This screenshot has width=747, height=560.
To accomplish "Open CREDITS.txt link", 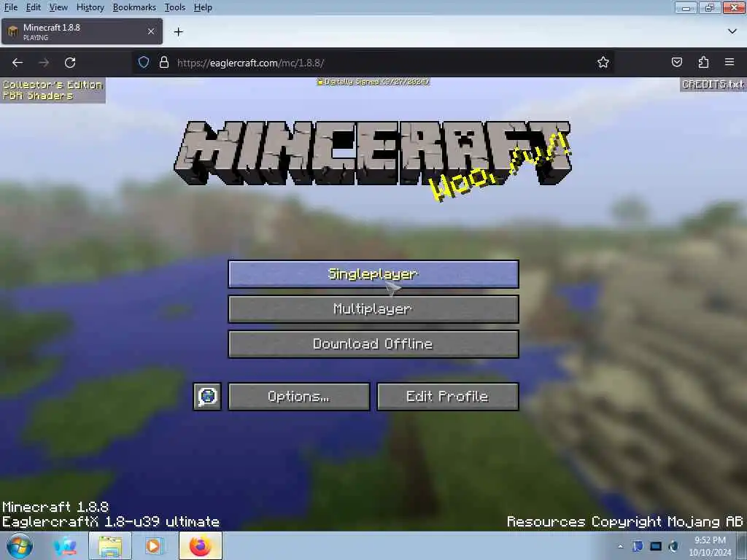I will [713, 85].
